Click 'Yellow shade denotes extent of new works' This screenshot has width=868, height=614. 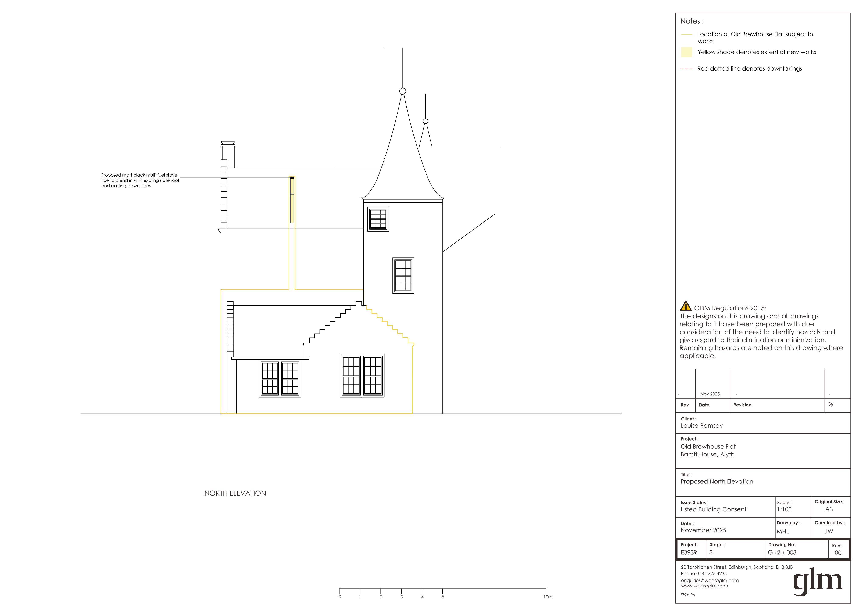(x=757, y=52)
